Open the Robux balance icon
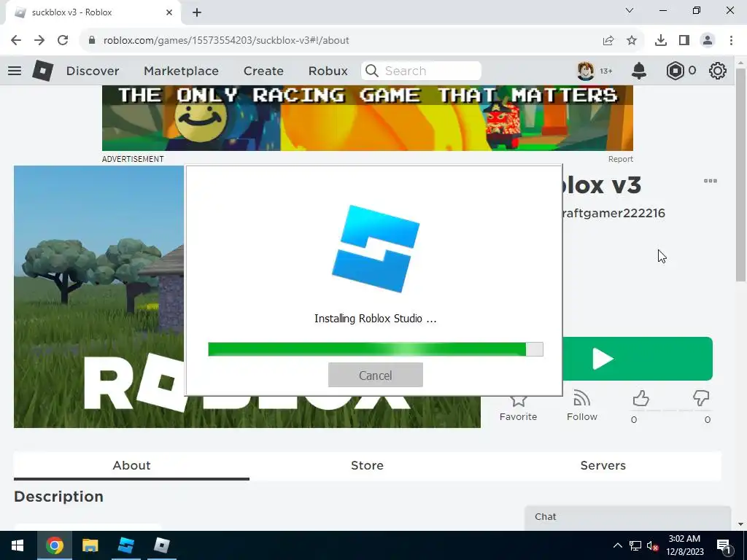The width and height of the screenshot is (747, 560). click(675, 71)
